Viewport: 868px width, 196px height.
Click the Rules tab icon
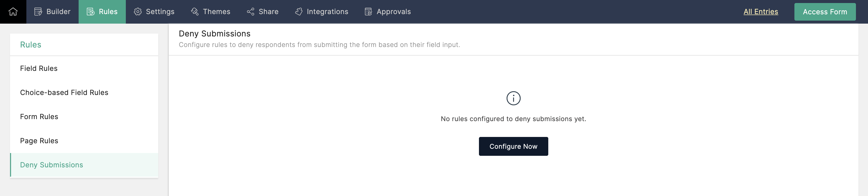point(90,12)
